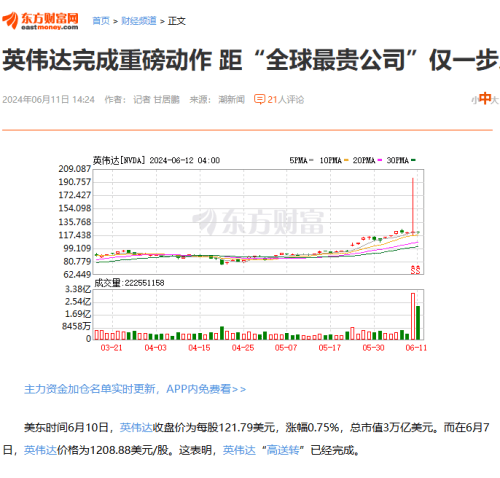Click the NVDA stock chart image
The height and width of the screenshot is (478, 500).
click(243, 253)
